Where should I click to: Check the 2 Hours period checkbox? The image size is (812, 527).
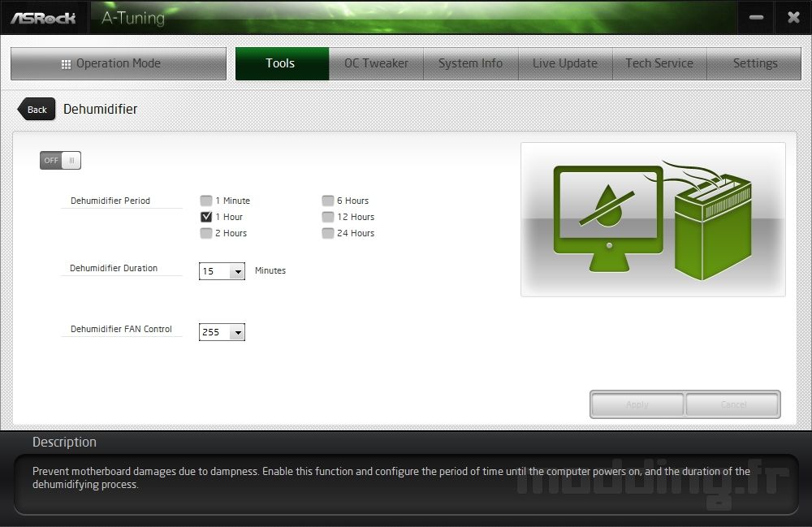click(x=206, y=233)
